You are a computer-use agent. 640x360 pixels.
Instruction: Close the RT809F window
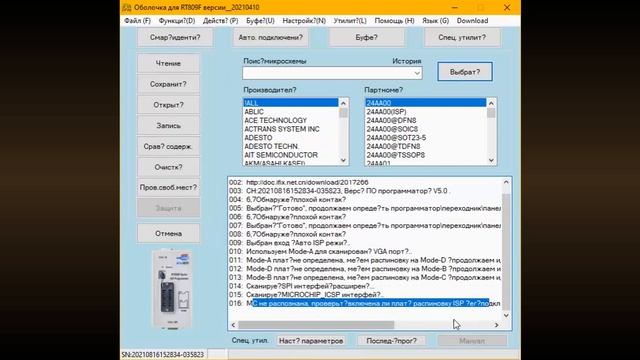pyautogui.click(x=507, y=8)
